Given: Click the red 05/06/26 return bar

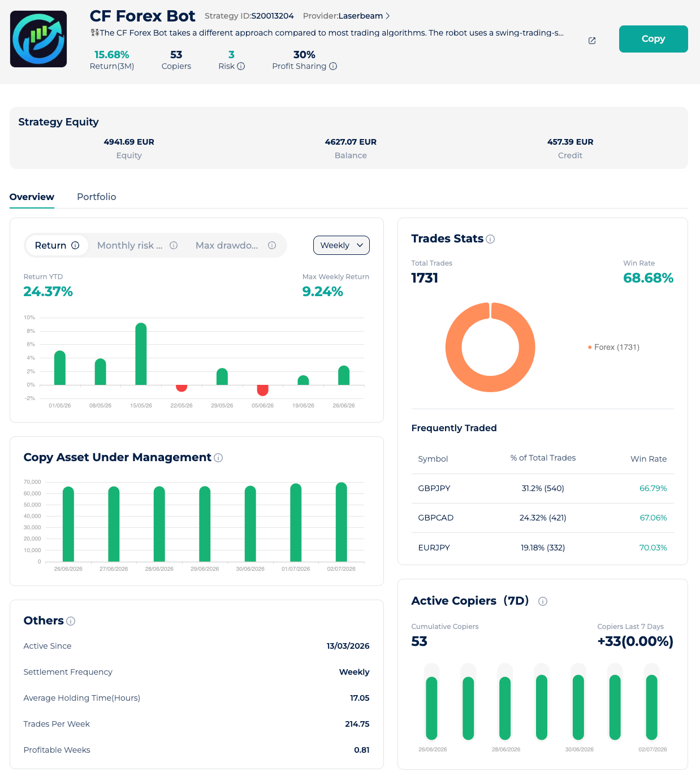Looking at the screenshot, I should point(262,390).
